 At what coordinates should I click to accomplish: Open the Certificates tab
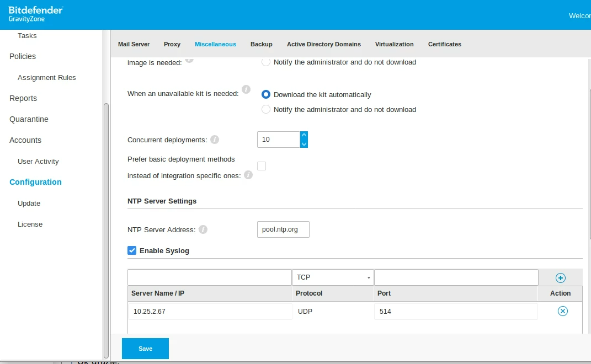click(444, 44)
